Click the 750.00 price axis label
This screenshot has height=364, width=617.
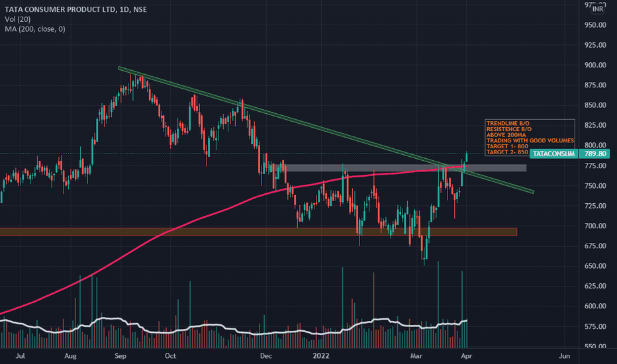[595, 186]
